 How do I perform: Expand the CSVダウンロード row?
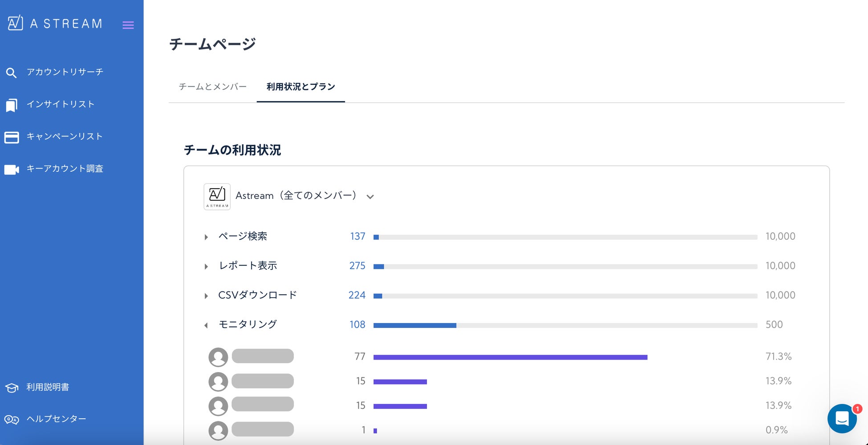(206, 296)
